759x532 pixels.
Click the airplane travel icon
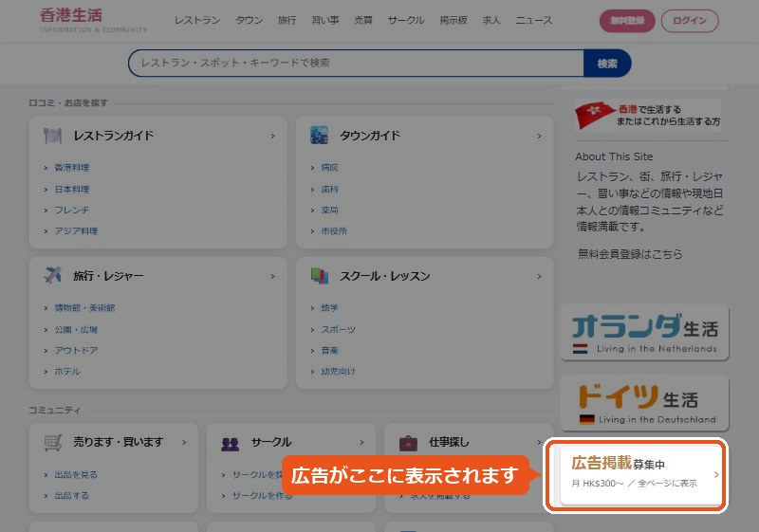coord(53,276)
